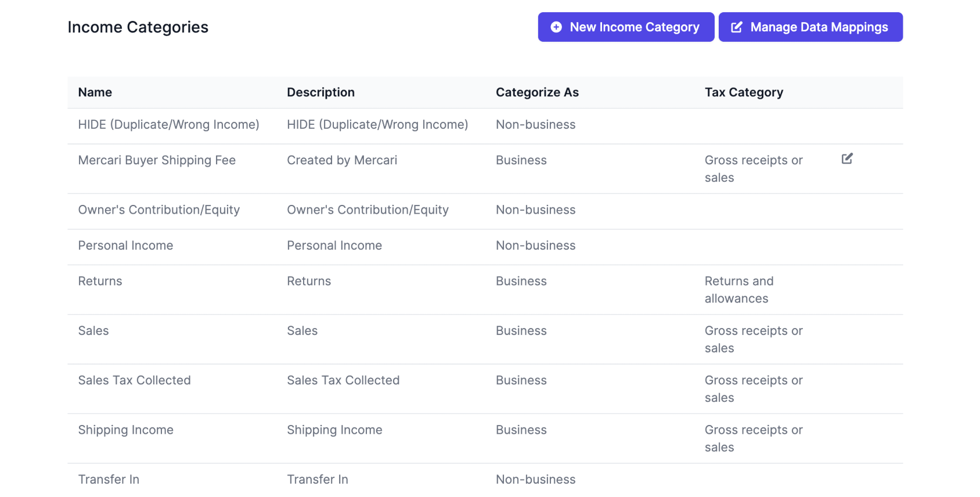Screen dimensions: 980x497
Task: Click the Tax Category column header
Action: tap(744, 92)
